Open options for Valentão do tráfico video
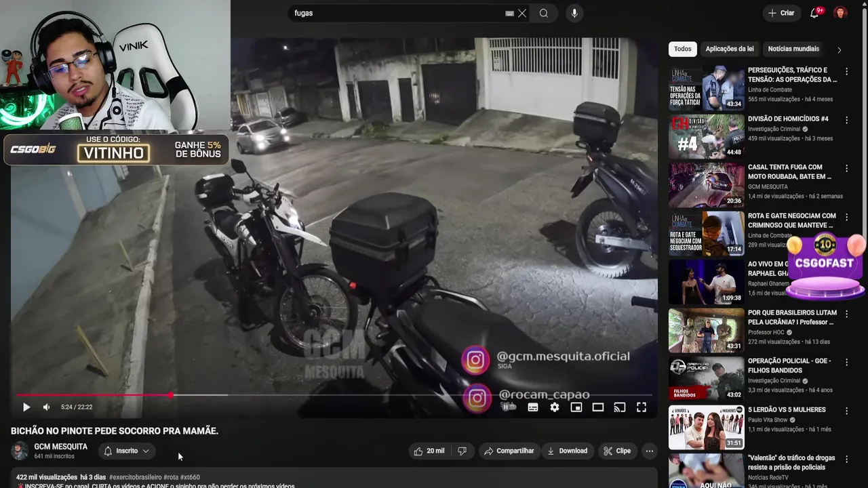The width and height of the screenshot is (868, 488). click(x=846, y=459)
